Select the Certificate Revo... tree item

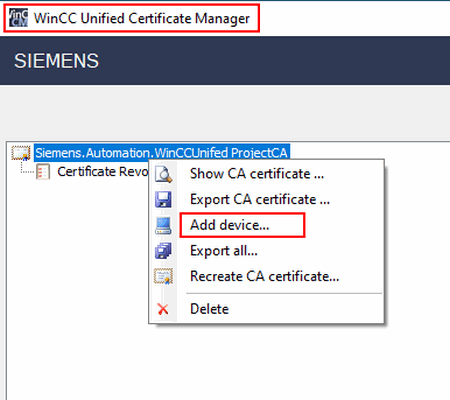point(103,172)
